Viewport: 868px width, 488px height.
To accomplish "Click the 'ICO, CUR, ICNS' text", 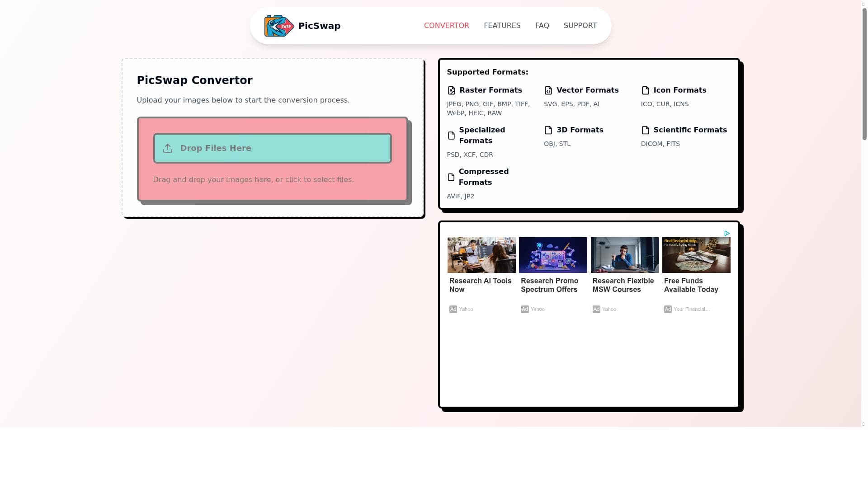I will (665, 104).
